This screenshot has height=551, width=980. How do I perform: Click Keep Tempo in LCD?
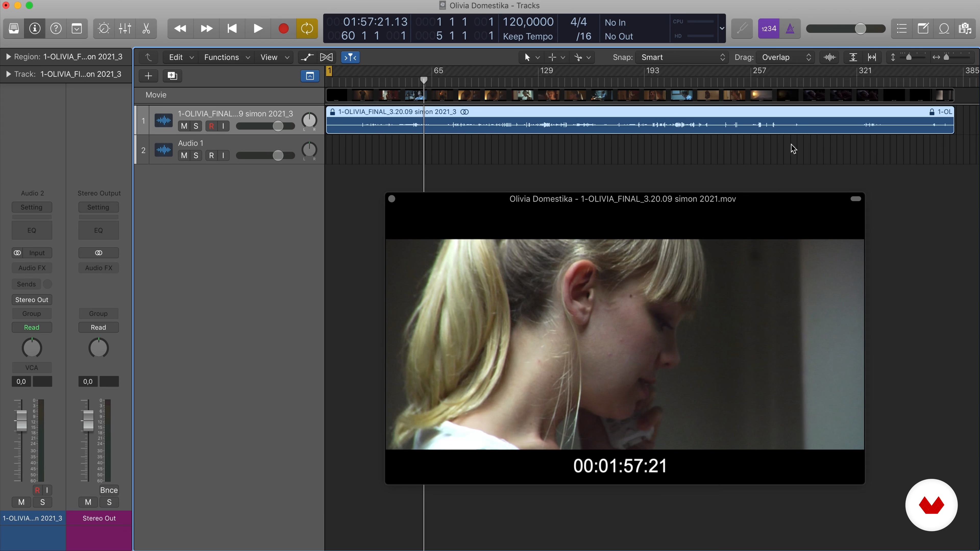point(528,36)
